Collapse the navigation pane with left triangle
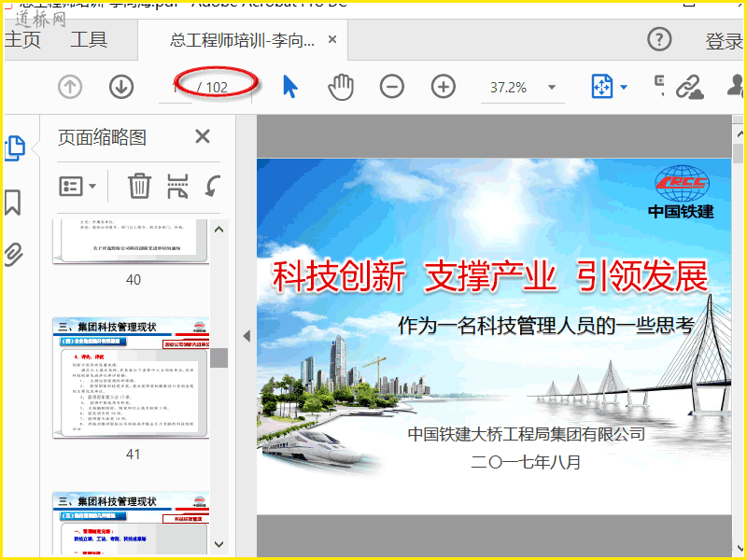 [247, 336]
